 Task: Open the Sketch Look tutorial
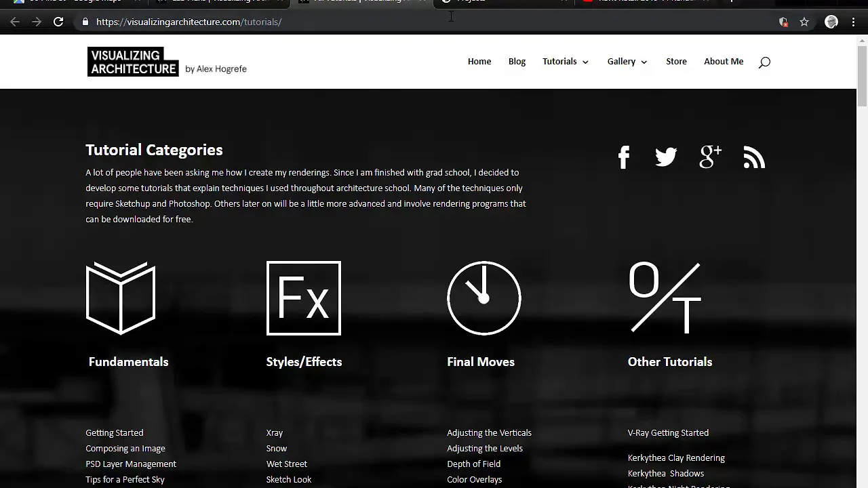tap(289, 479)
